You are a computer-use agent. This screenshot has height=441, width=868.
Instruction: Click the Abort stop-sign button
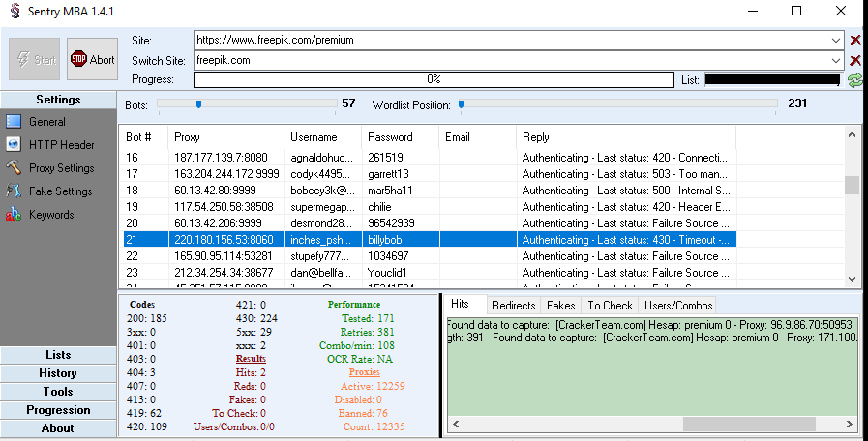pyautogui.click(x=92, y=59)
